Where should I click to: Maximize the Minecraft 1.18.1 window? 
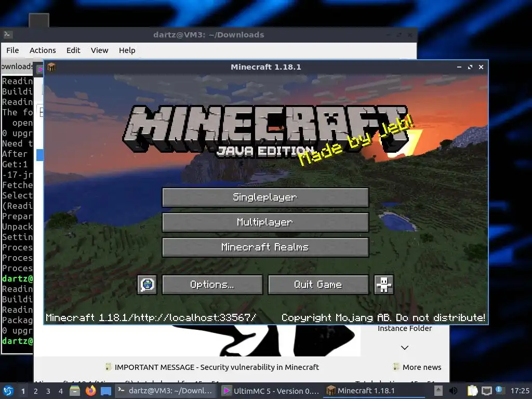[470, 67]
